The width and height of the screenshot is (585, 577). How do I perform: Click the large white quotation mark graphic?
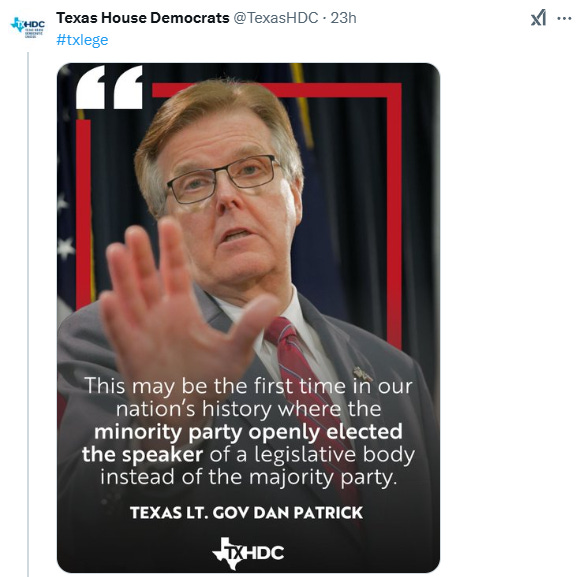pyautogui.click(x=109, y=87)
